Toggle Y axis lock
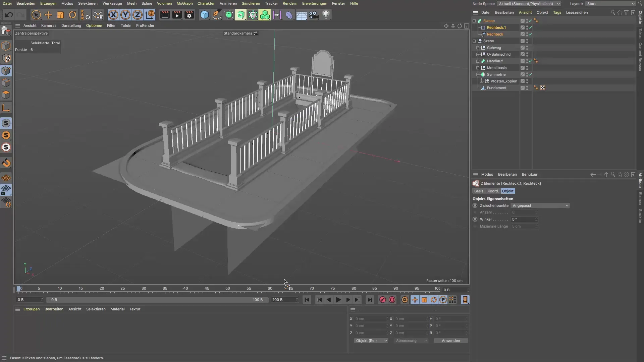The image size is (644, 362). (125, 15)
